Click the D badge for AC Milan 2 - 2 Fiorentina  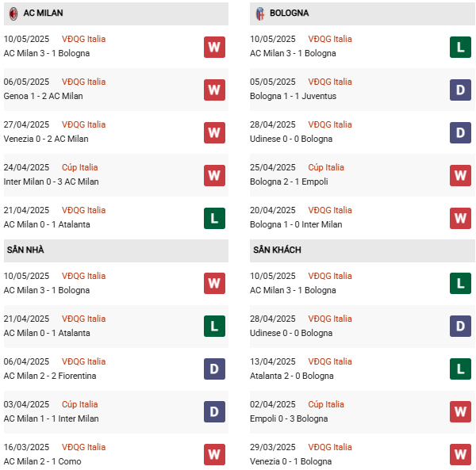pos(214,369)
